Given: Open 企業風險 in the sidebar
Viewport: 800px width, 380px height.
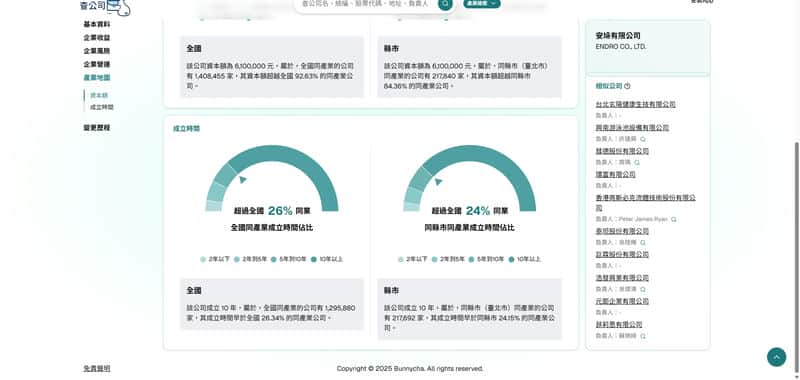Looking at the screenshot, I should coord(97,51).
